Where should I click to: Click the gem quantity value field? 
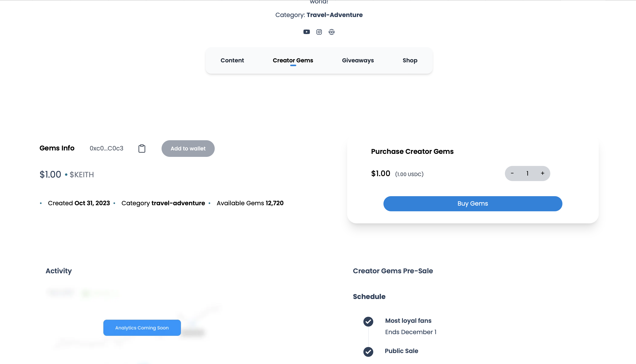pyautogui.click(x=527, y=173)
